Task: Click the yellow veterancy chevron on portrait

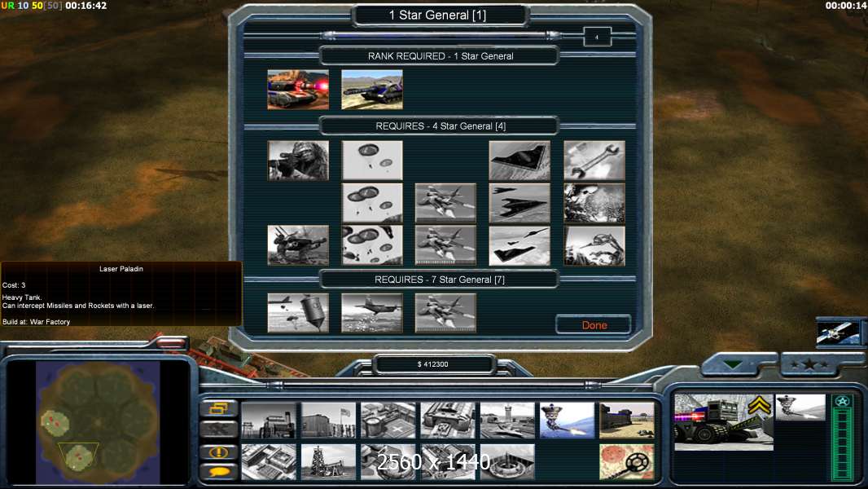Action: coord(760,406)
